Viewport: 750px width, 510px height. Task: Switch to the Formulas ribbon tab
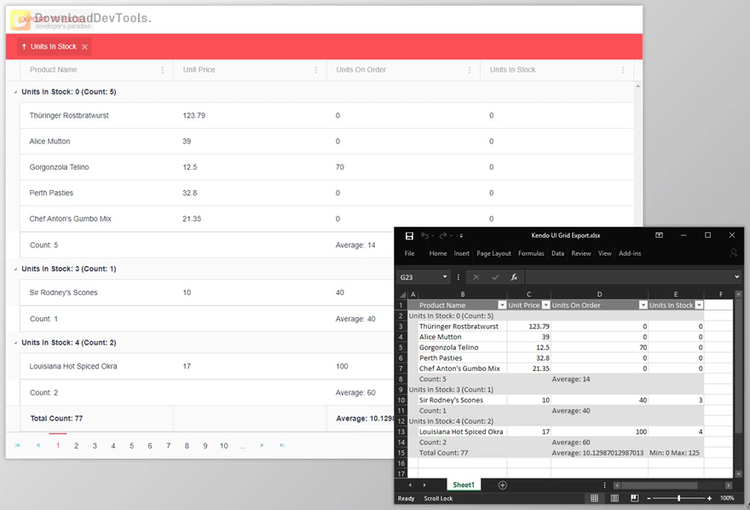pos(531,254)
